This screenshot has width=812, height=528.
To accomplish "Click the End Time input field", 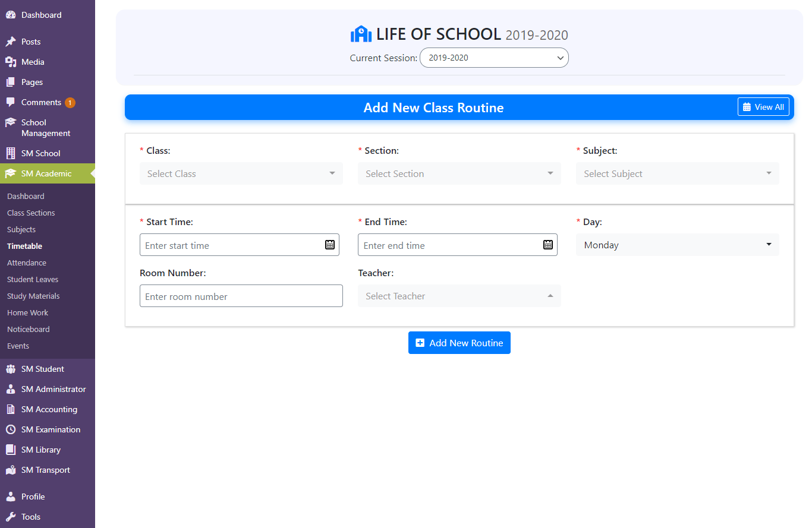I will click(x=458, y=245).
